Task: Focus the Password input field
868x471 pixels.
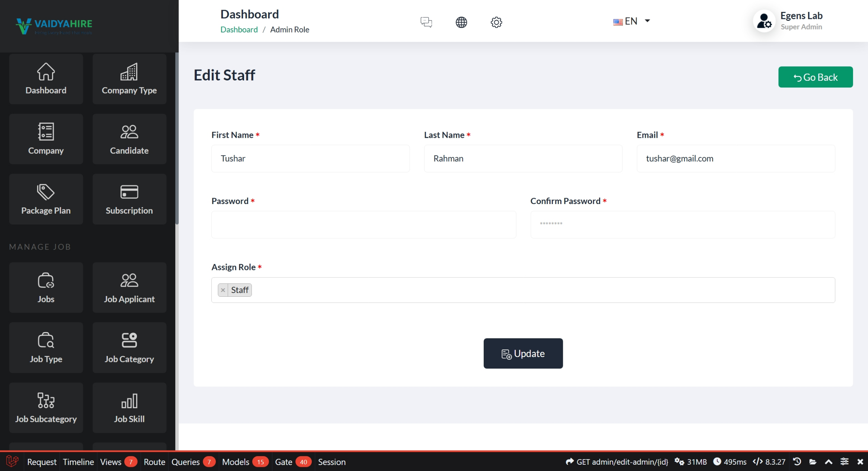Action: pos(363,225)
